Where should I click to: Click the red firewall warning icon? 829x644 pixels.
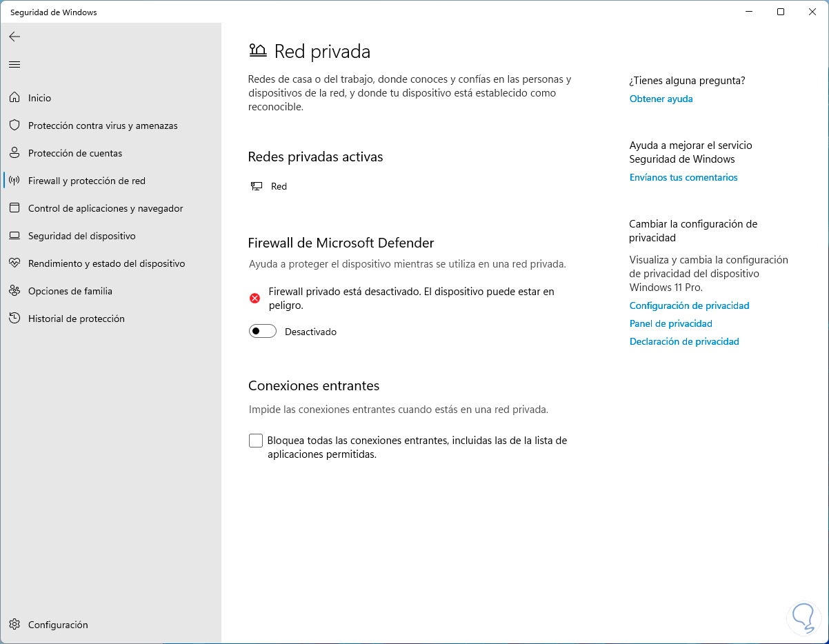coord(255,298)
